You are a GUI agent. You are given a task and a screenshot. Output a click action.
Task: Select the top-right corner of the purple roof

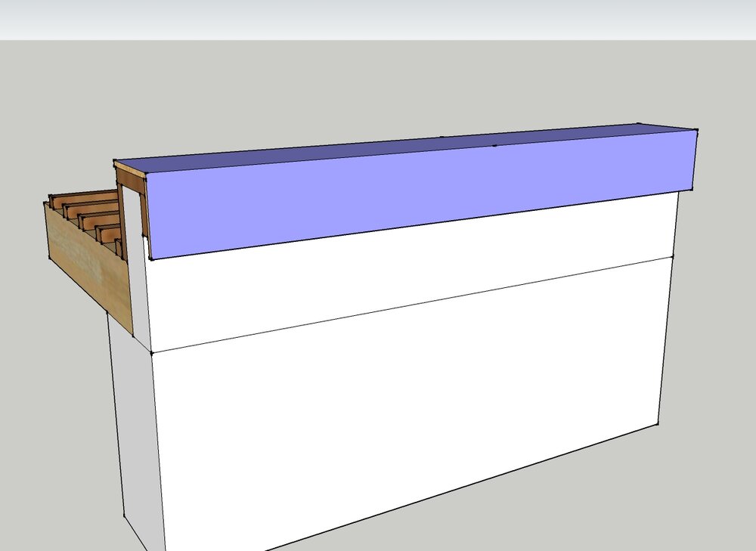696,130
